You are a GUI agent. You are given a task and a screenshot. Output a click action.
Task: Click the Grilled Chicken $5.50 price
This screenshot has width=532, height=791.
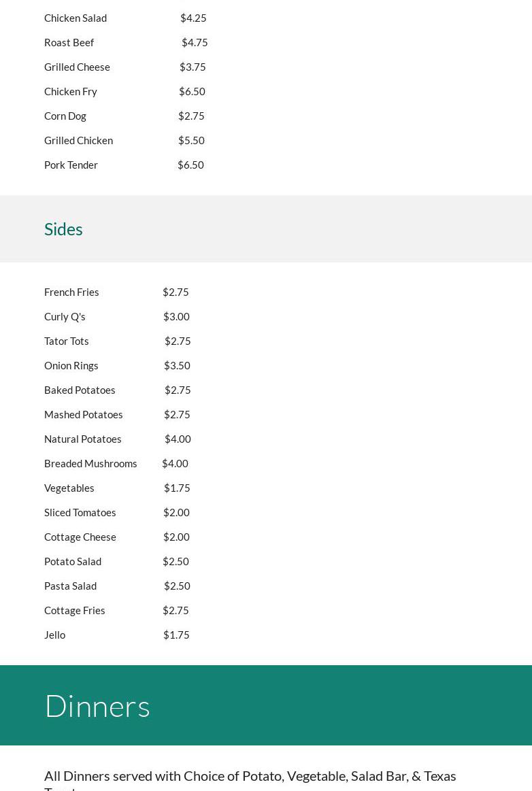[191, 141]
